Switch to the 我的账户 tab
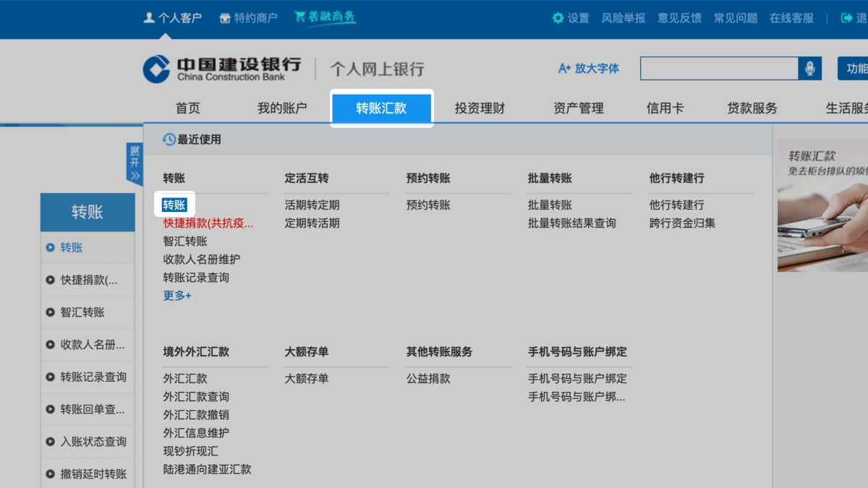Image resolution: width=868 pixels, height=488 pixels. point(282,108)
